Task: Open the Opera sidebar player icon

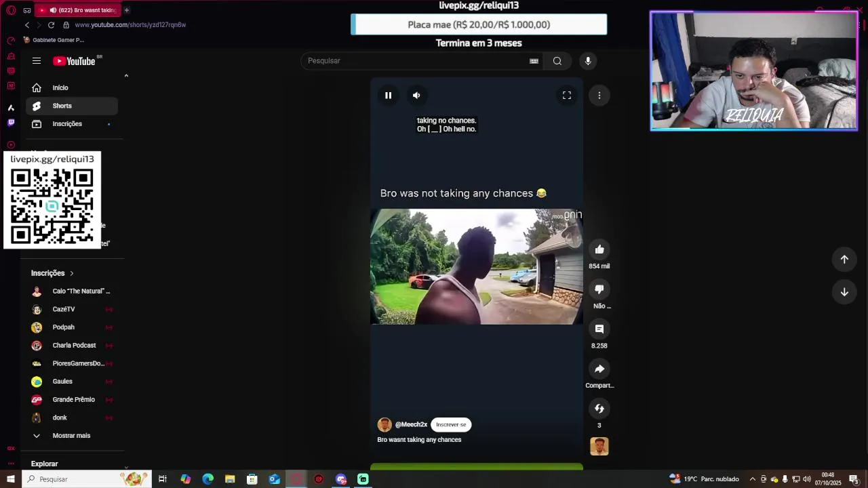Action: [x=11, y=144]
